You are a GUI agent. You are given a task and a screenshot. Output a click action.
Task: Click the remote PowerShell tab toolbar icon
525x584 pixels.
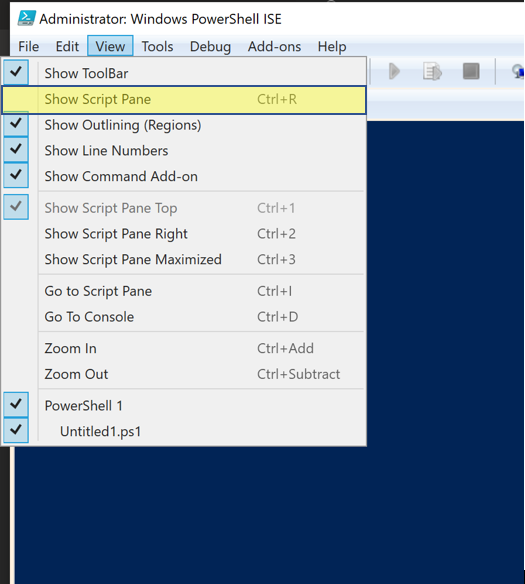[518, 71]
